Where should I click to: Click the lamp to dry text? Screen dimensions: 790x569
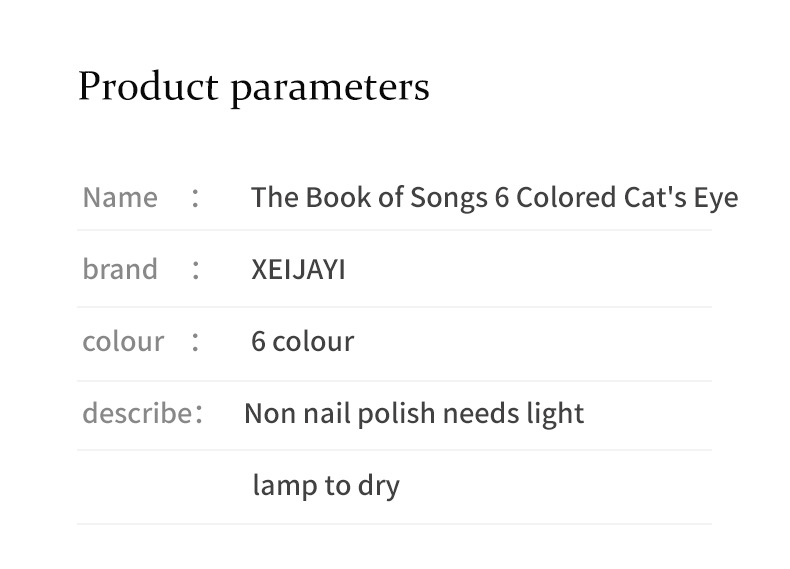coord(325,485)
